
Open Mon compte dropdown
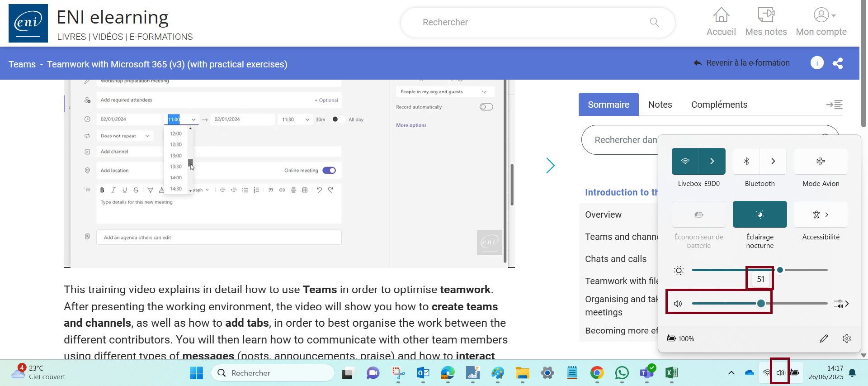pos(821,22)
